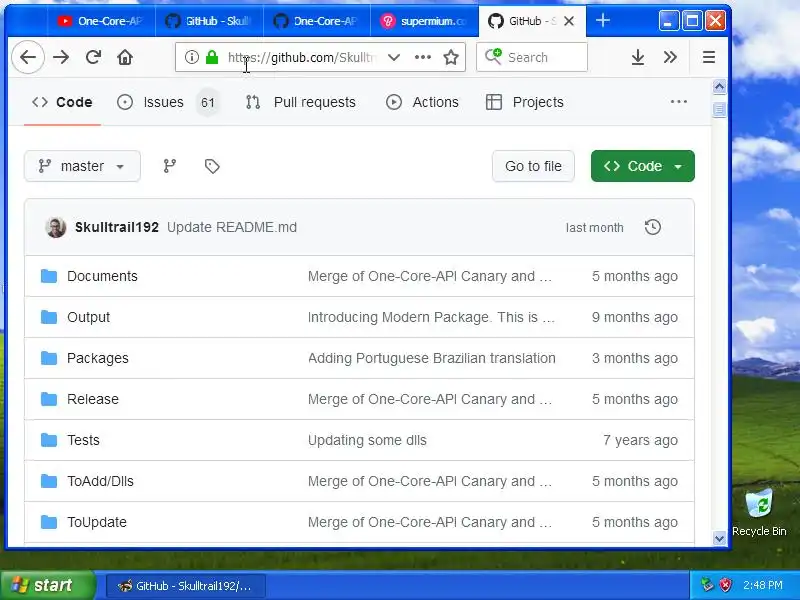Open the Issues tab
Screen dimensions: 800x600
point(168,102)
